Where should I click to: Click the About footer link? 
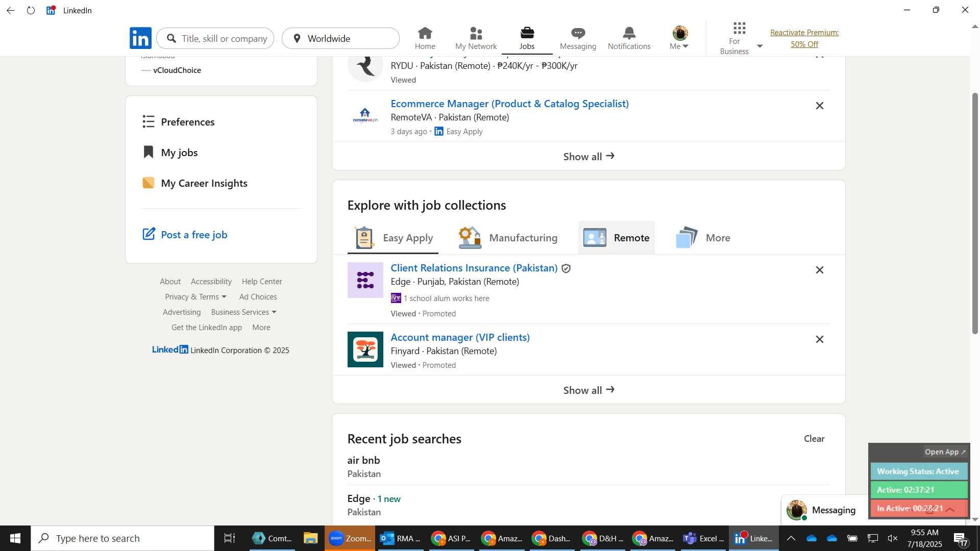coord(170,281)
